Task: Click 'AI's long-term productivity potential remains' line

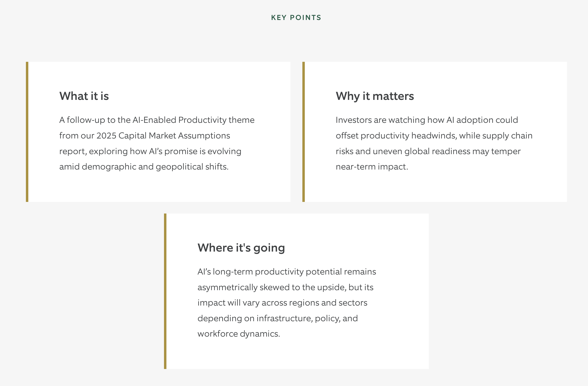Action: [287, 272]
